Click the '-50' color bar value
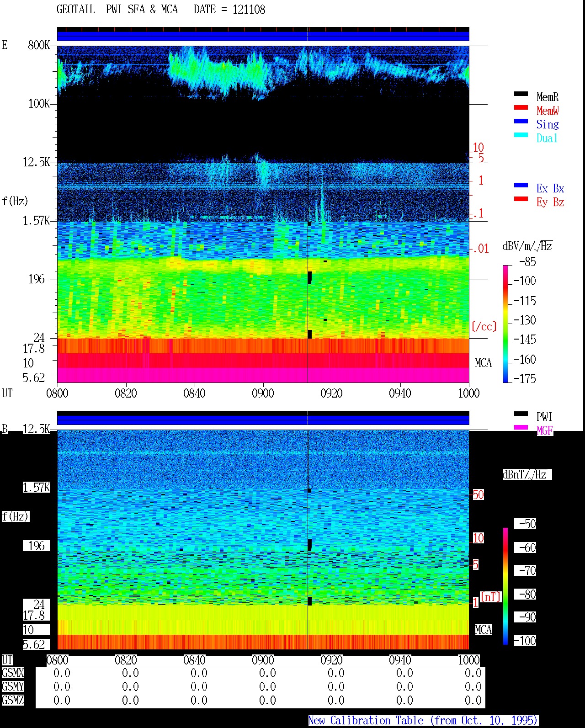 coord(527,524)
